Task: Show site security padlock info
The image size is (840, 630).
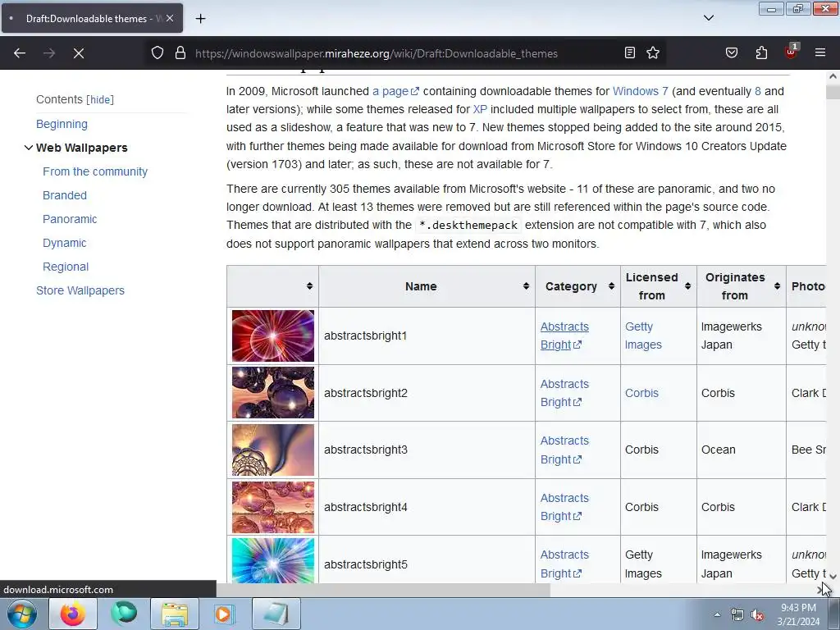Action: click(180, 52)
